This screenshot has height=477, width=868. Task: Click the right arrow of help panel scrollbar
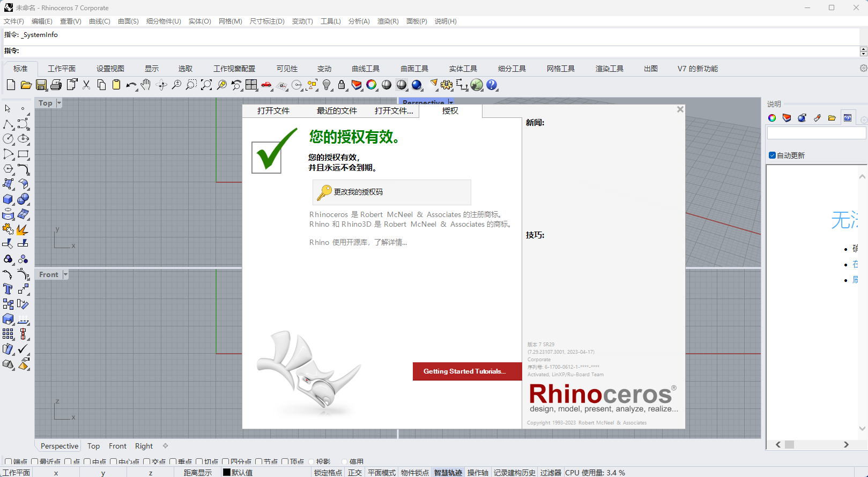point(846,445)
